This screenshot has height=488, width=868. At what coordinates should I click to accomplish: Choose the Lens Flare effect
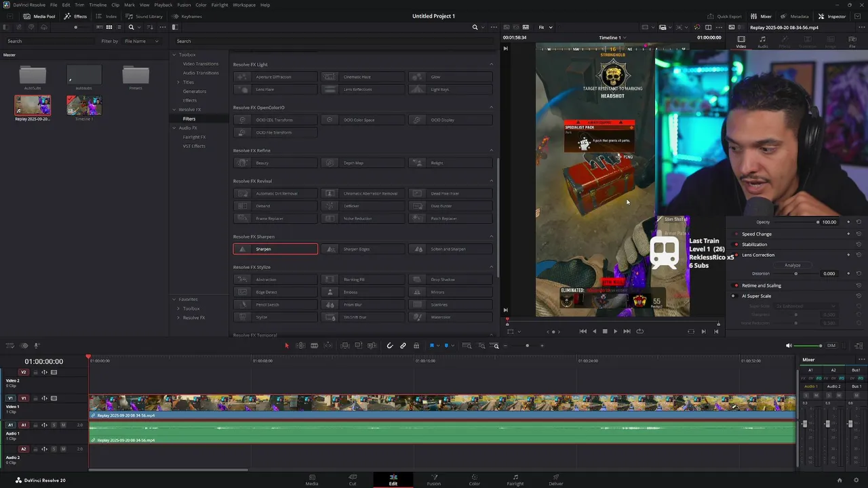pos(275,89)
